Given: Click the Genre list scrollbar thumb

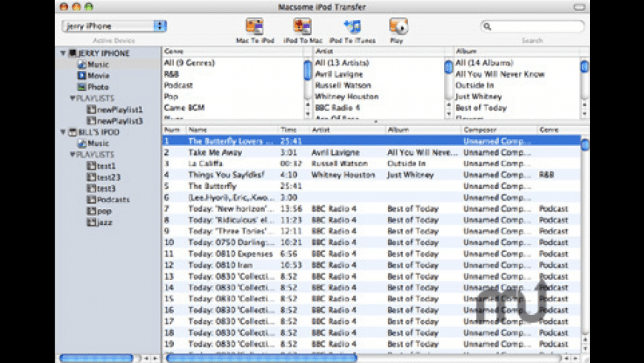Looking at the screenshot, I should click(x=308, y=70).
